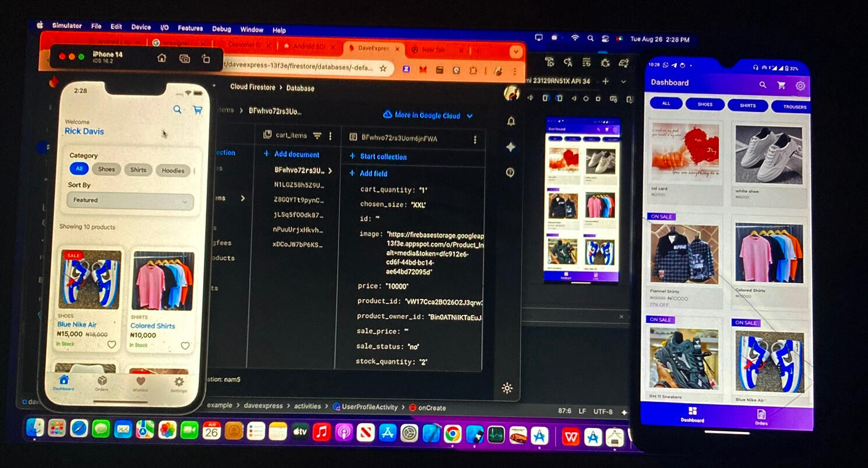The height and width of the screenshot is (468, 868).
Task: Click the price "10000" field value
Action: 397,286
